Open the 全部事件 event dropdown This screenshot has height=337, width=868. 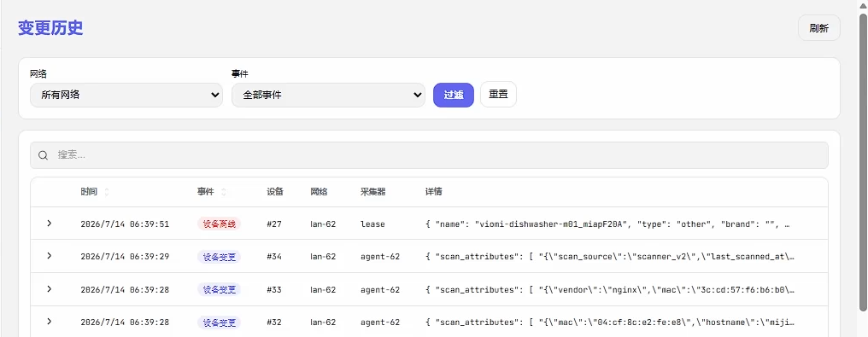(x=328, y=95)
